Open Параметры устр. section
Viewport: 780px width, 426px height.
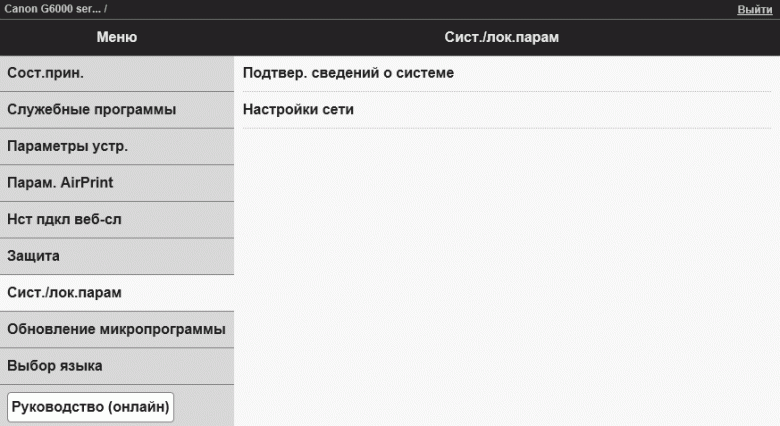117,146
